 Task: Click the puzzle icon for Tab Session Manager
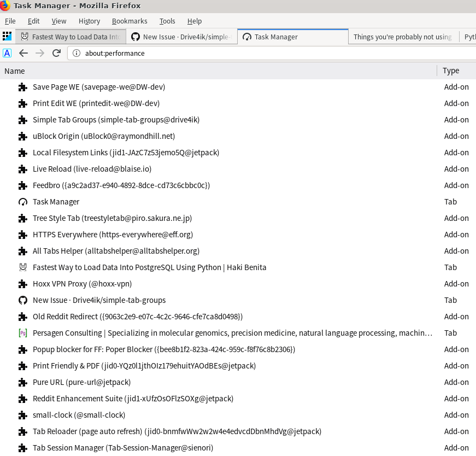[23, 448]
